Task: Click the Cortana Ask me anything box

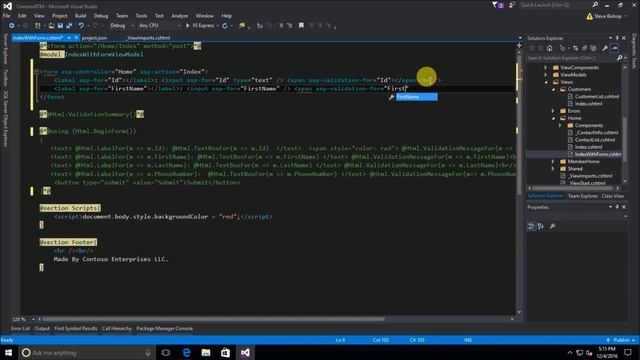Action: coord(87,353)
